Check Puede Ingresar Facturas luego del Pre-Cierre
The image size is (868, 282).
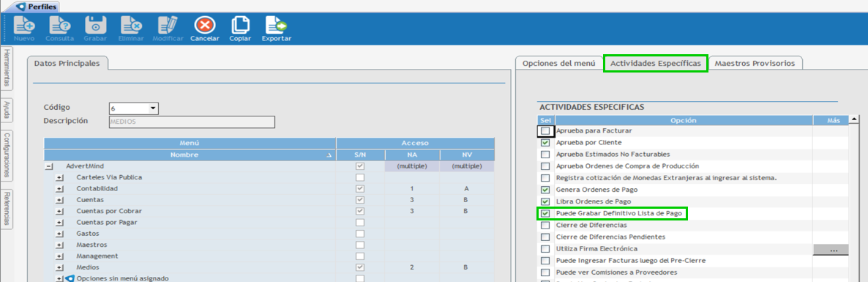click(546, 261)
